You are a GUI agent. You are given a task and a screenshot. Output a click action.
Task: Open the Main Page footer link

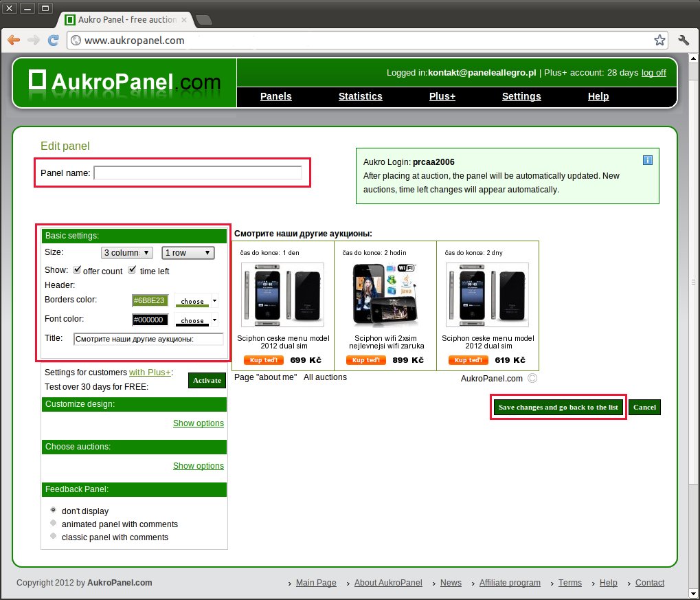pyautogui.click(x=316, y=583)
